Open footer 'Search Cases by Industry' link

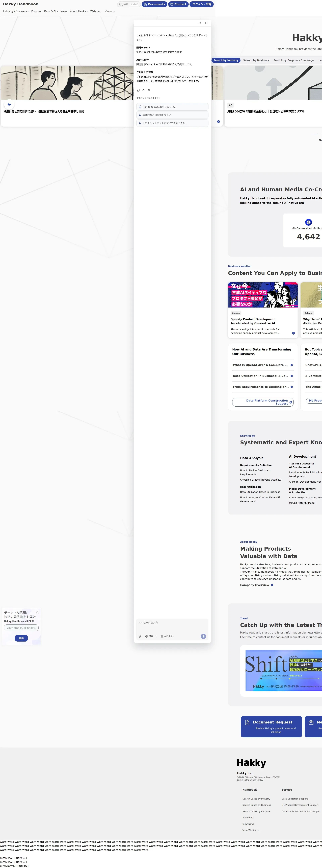coord(256,799)
